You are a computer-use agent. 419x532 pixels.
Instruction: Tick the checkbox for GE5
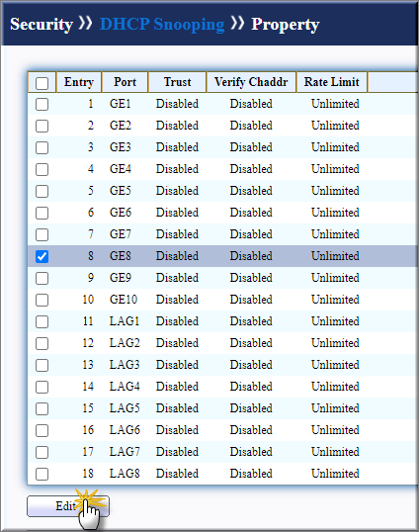click(x=42, y=191)
